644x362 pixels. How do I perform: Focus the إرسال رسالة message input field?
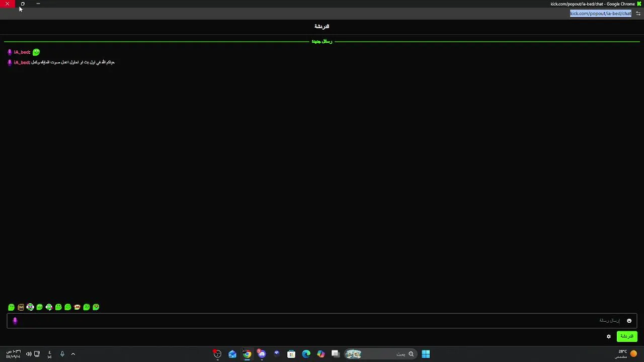click(x=322, y=321)
